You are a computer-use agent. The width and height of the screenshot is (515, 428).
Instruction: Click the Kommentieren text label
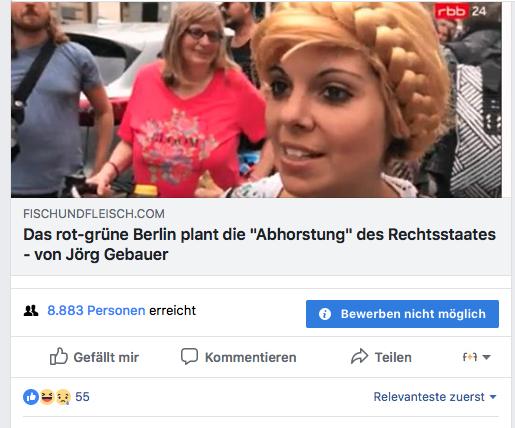(251, 357)
